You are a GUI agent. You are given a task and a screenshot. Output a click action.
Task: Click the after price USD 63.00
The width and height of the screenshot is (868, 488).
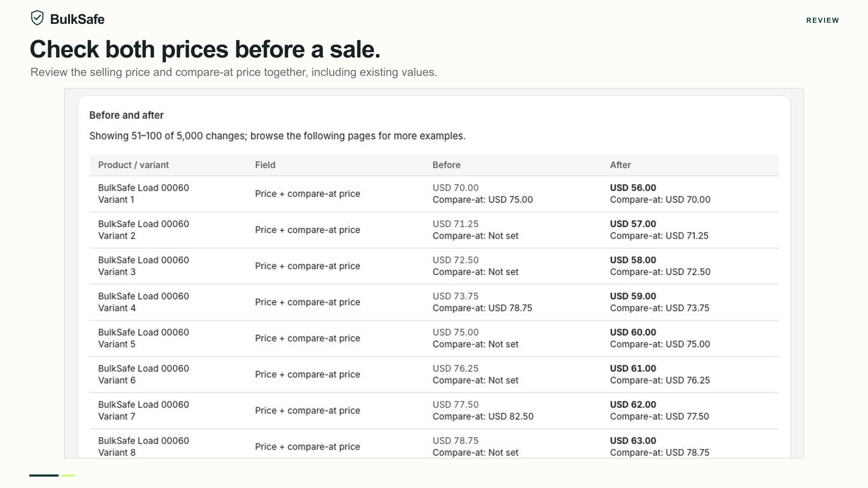click(633, 441)
